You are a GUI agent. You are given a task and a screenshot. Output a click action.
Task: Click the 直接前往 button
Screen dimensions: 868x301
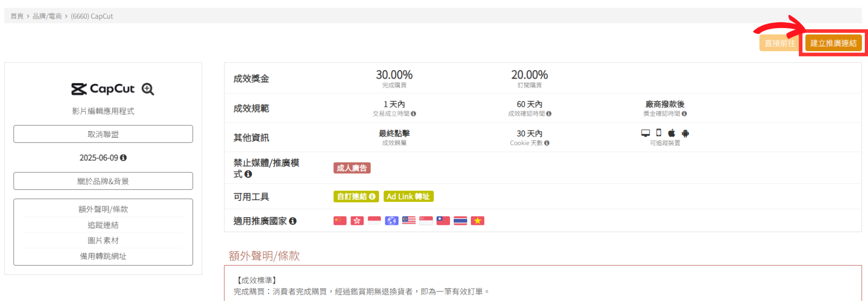click(779, 43)
